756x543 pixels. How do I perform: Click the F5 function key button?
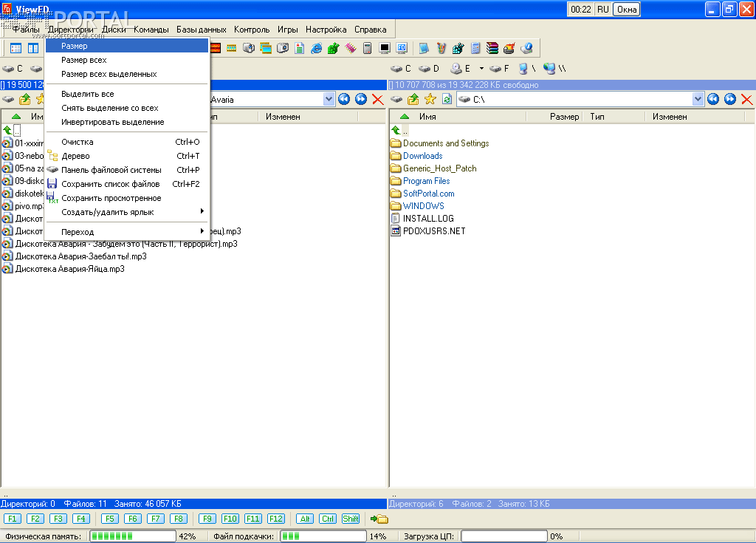coord(109,519)
